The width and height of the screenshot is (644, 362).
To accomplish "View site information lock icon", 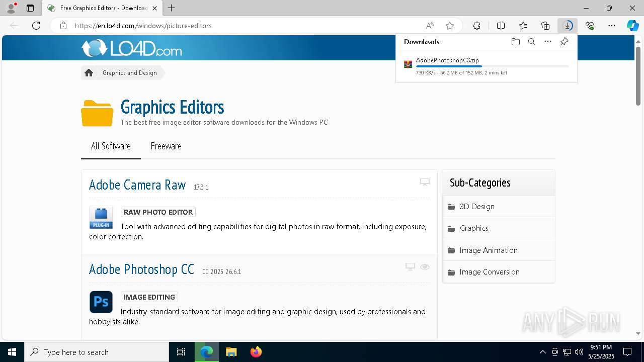I will pyautogui.click(x=63, y=26).
